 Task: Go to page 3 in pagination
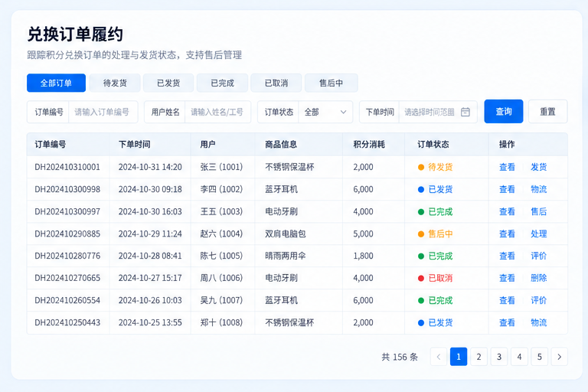point(499,357)
